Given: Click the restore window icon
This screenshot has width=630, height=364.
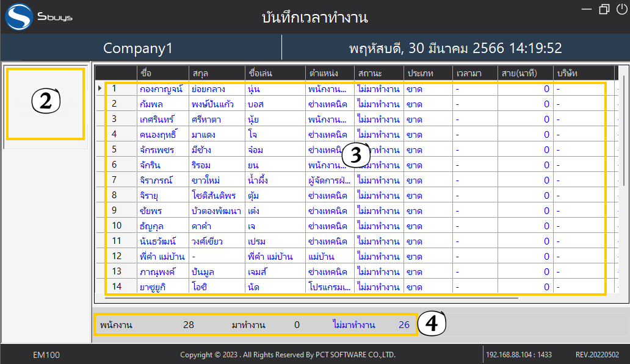Looking at the screenshot, I should click(x=604, y=9).
